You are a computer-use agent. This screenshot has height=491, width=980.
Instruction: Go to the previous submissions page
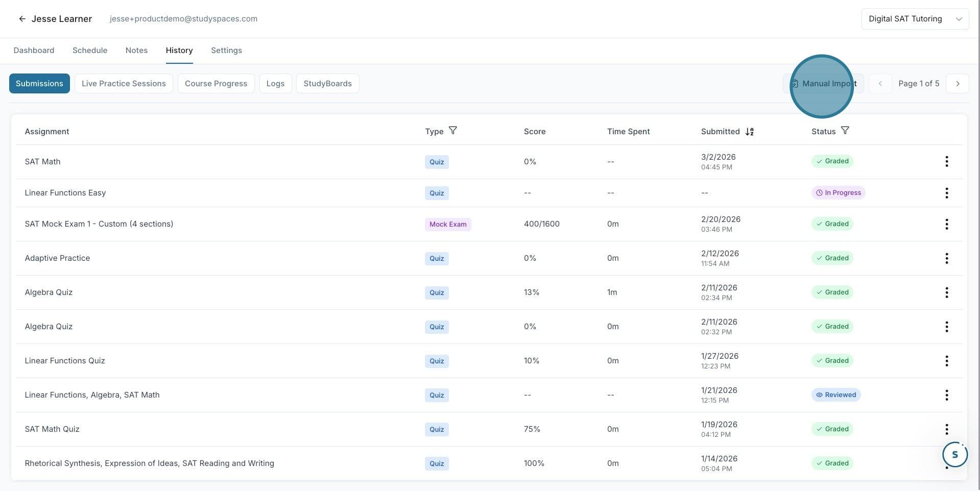(x=880, y=84)
